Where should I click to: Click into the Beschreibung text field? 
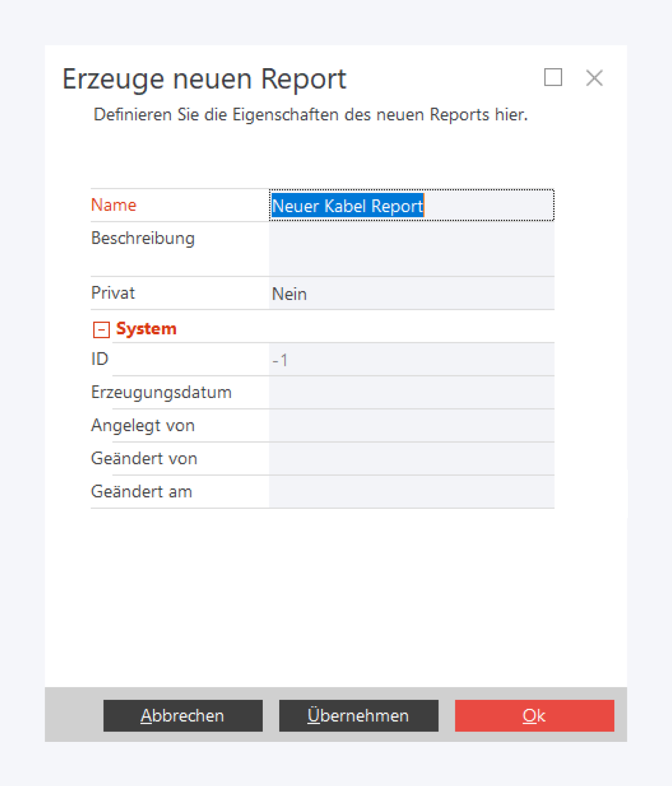click(411, 249)
